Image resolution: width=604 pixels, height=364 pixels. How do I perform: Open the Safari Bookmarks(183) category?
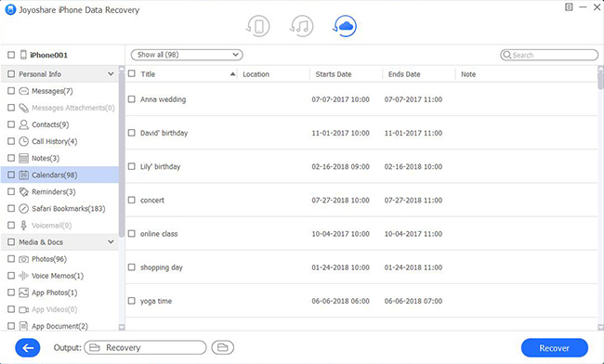[68, 209]
